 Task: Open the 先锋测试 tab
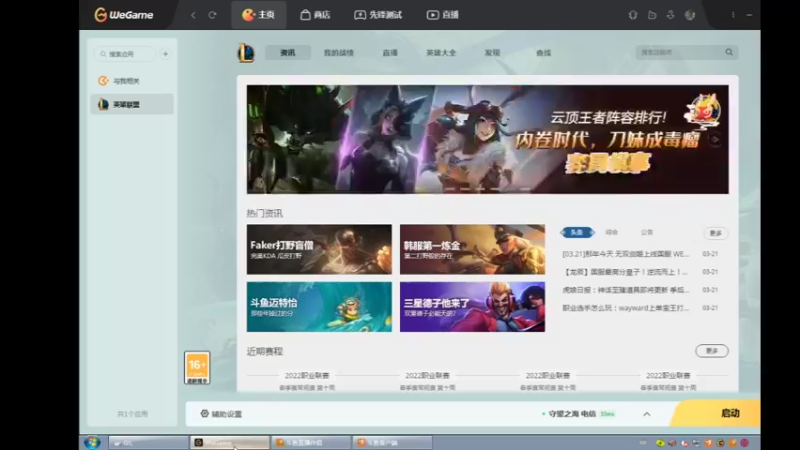tap(378, 15)
